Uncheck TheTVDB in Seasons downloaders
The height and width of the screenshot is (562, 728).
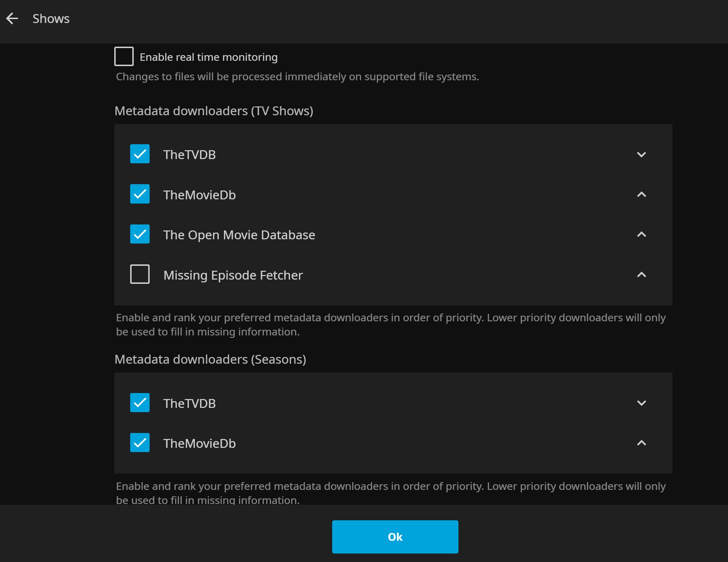[x=140, y=403]
